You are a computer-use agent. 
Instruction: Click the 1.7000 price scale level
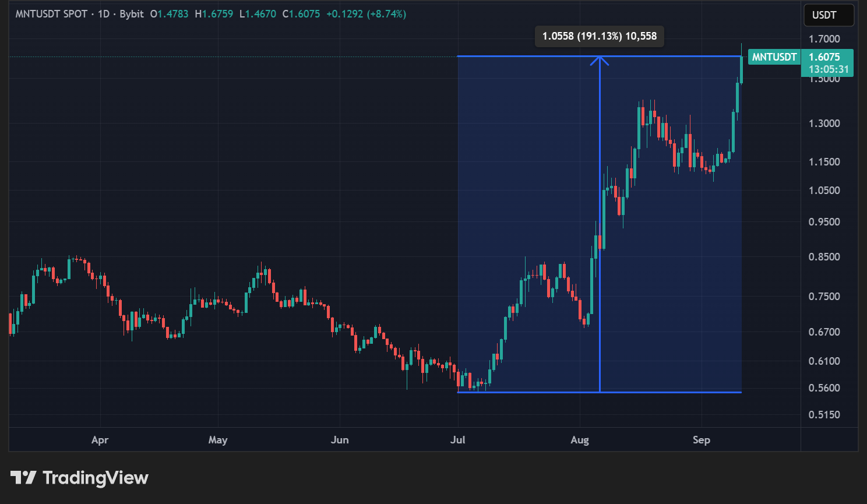coord(824,39)
